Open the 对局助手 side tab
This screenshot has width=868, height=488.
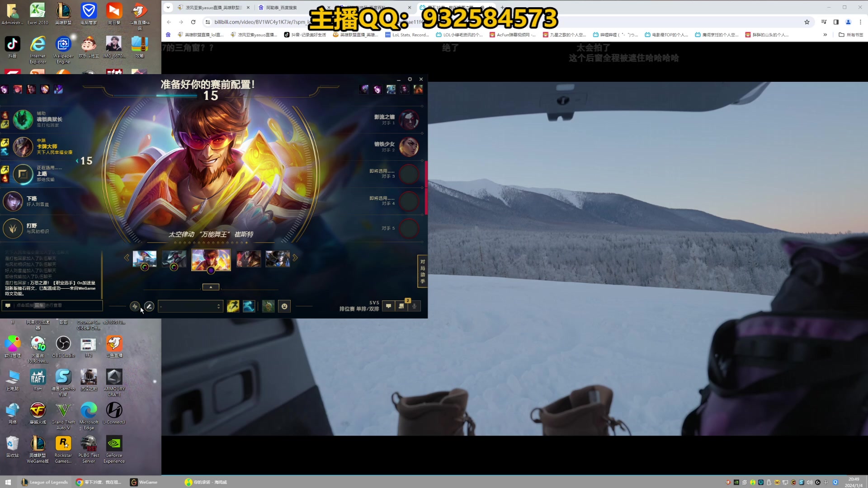422,271
